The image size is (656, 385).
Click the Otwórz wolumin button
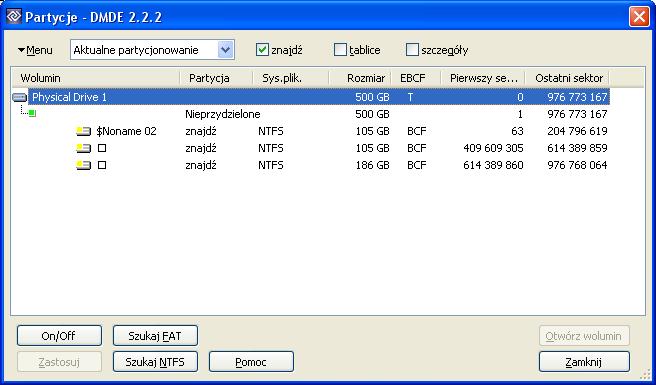point(584,336)
